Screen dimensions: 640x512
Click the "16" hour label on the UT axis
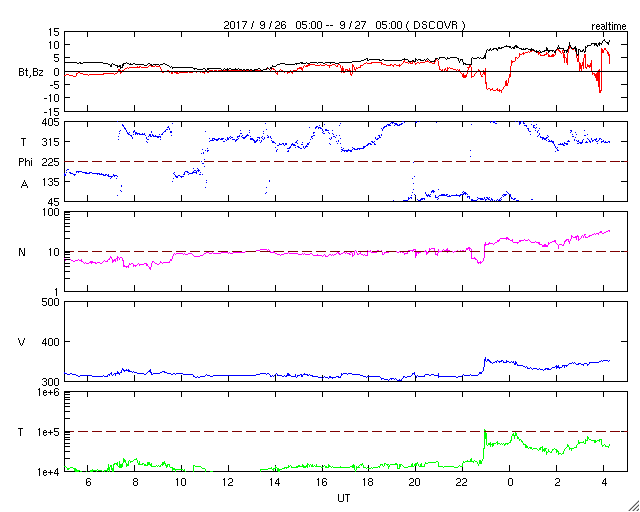[x=322, y=482]
